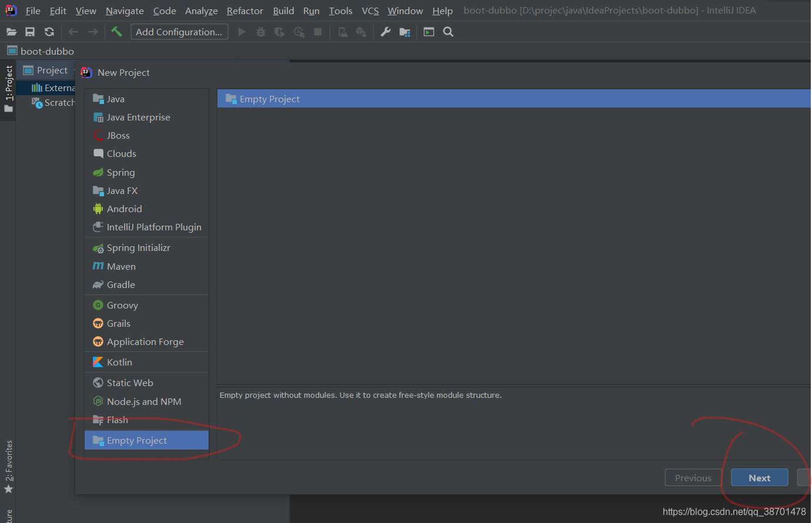Viewport: 812px width, 523px height.
Task: Select Grails project type
Action: [x=147, y=323]
